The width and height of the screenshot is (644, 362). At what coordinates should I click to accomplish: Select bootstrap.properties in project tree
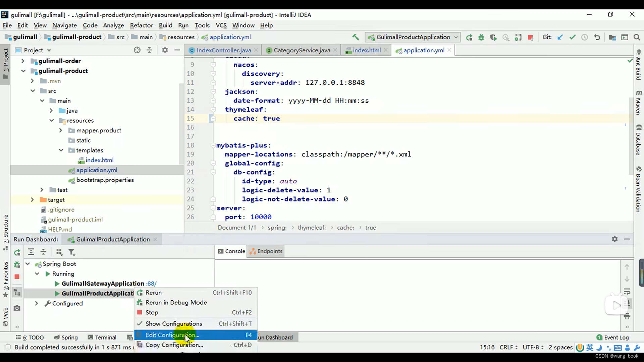[x=105, y=180]
